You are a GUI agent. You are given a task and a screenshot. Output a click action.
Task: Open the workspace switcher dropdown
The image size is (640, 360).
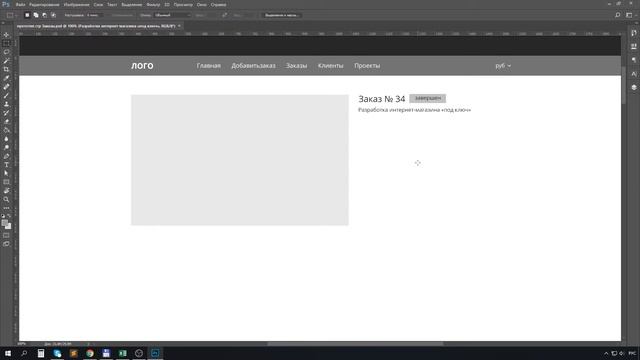tap(630, 15)
